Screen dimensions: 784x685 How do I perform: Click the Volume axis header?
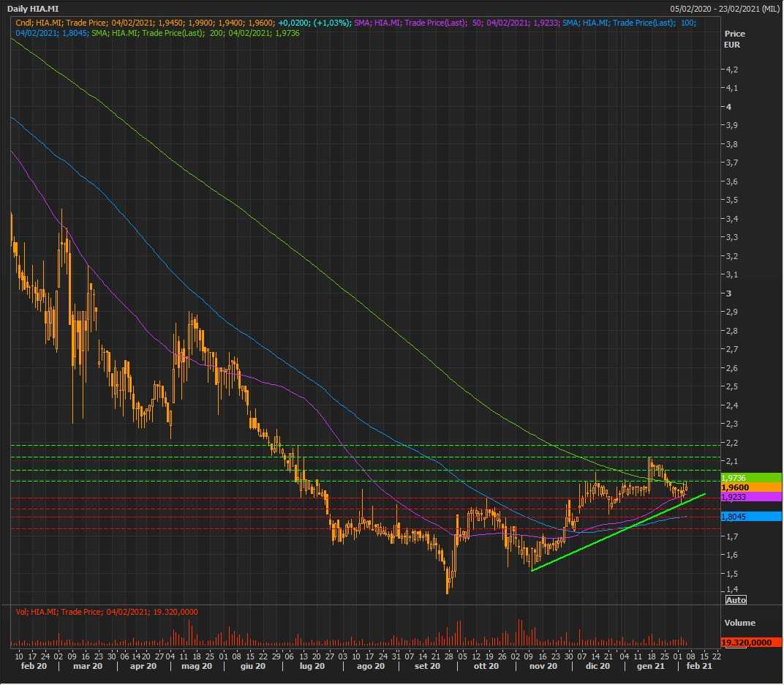739,623
